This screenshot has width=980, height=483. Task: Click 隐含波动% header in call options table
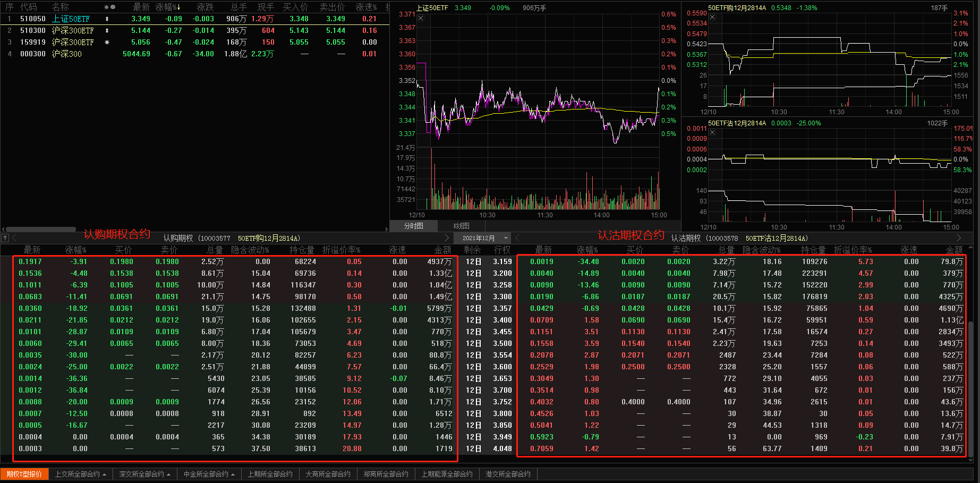(250, 250)
